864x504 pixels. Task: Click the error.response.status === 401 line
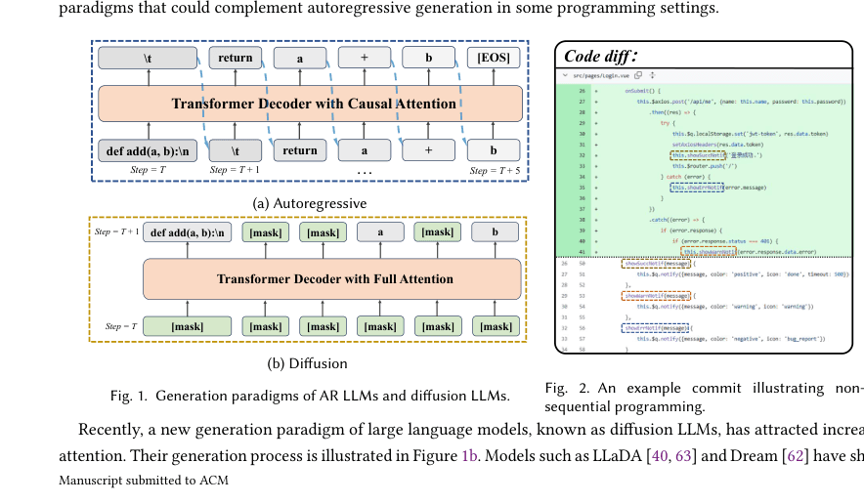pyautogui.click(x=725, y=241)
